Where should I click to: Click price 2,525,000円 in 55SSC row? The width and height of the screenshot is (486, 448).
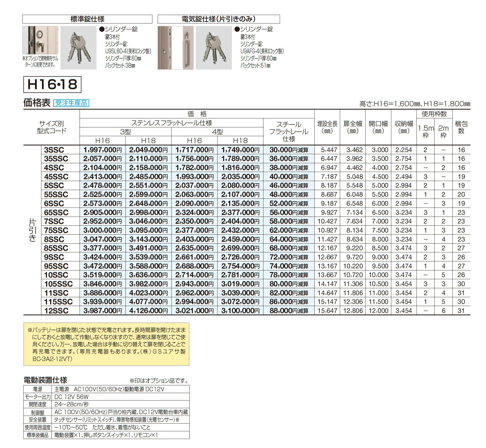103,195
